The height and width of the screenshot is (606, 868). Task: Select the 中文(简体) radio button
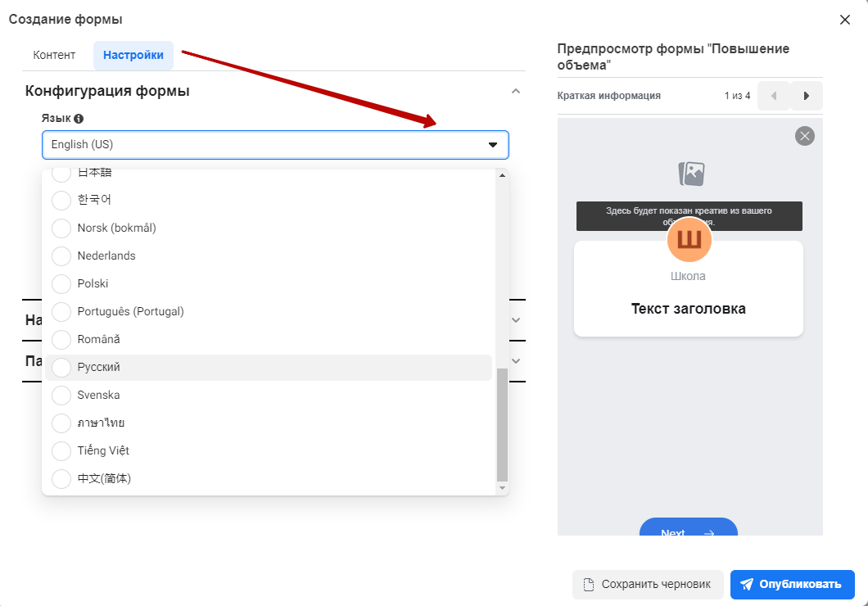(x=61, y=479)
